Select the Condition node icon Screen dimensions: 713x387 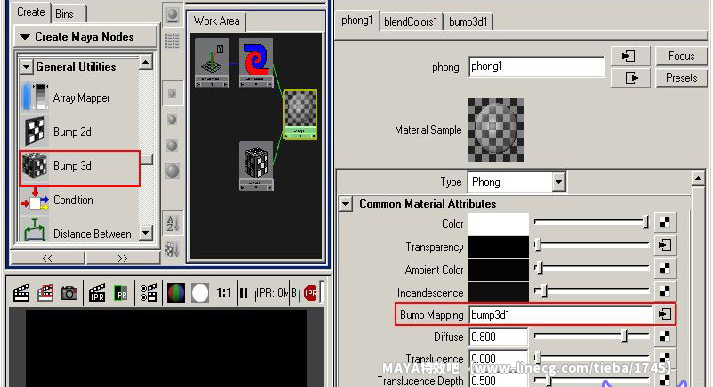[x=35, y=200]
